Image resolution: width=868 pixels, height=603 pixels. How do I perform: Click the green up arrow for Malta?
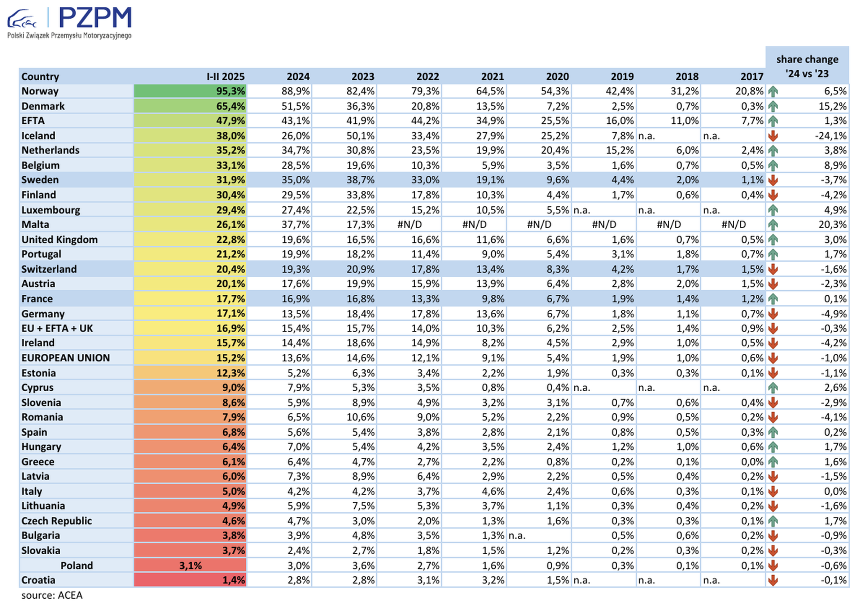(773, 225)
